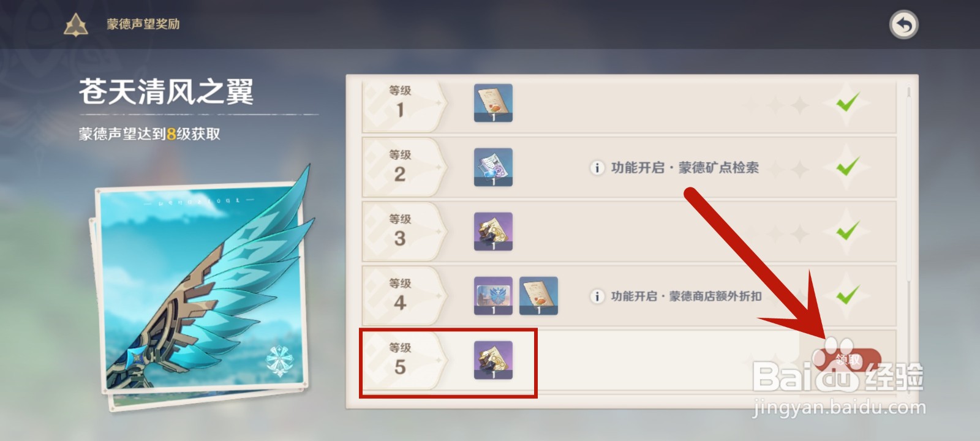Click level 1 claimed checkmark
Image resolution: width=980 pixels, height=441 pixels.
click(848, 102)
